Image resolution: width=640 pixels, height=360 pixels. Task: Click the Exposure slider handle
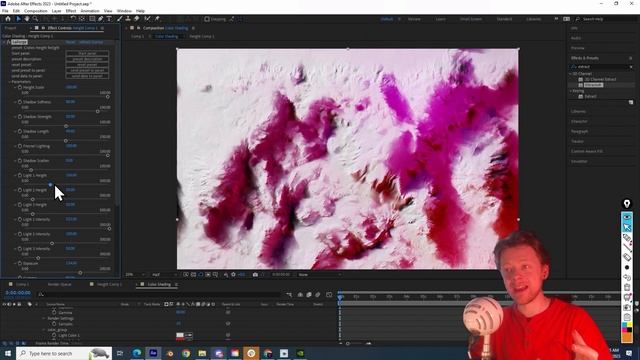(x=80, y=273)
